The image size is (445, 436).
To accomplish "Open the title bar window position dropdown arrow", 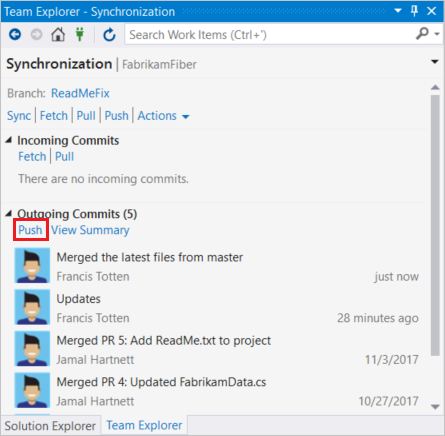I will click(x=398, y=11).
